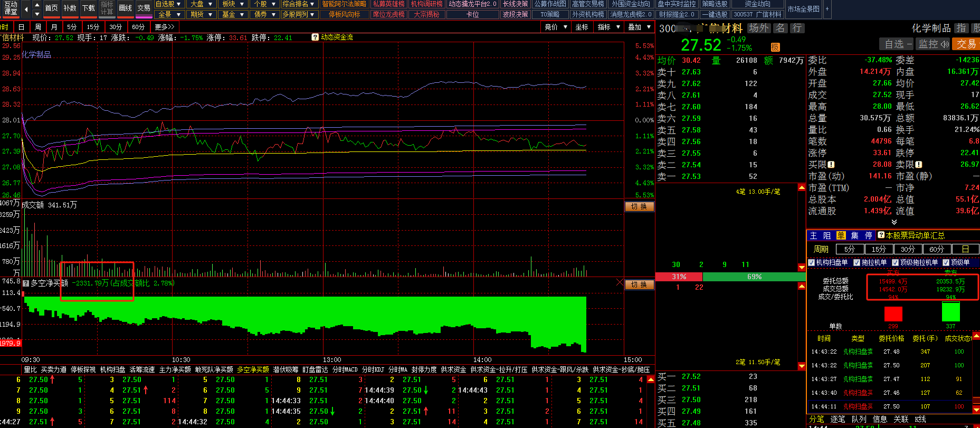Expand the 全景 dropdown
Screen dimensions: 980x428
click(x=169, y=14)
